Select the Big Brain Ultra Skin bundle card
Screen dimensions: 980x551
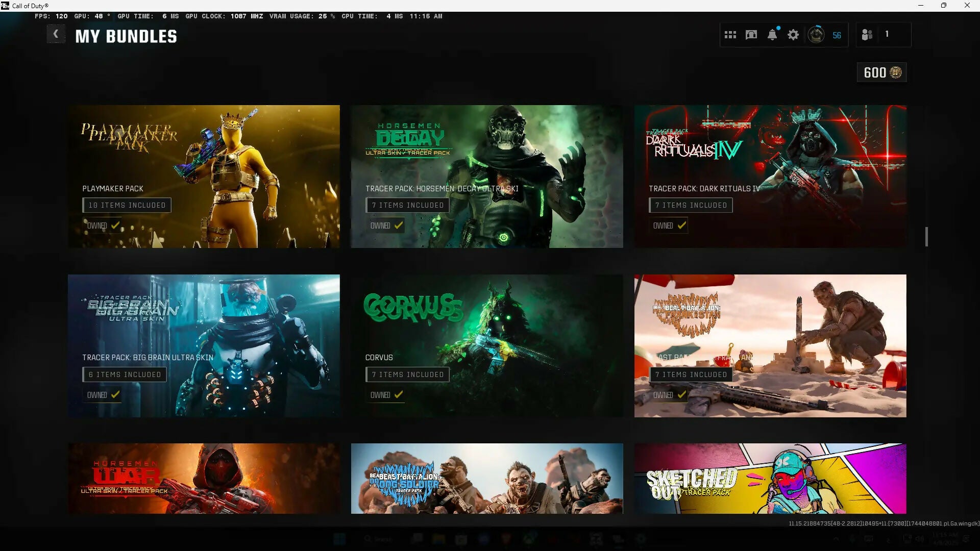(204, 346)
